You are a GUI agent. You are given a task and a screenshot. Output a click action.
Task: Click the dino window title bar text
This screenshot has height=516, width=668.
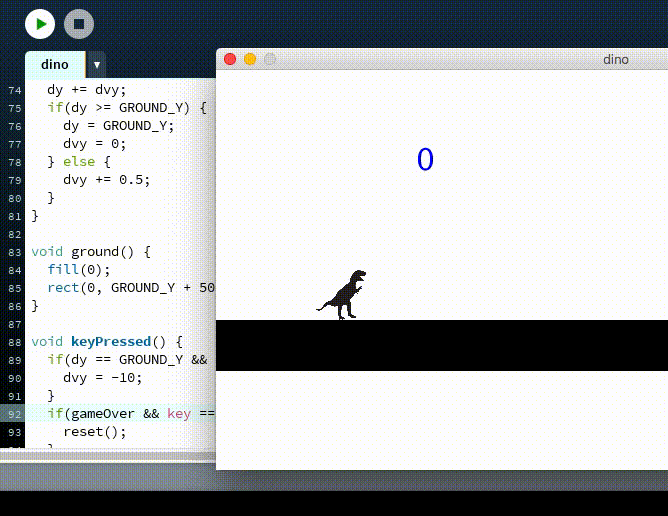616,60
